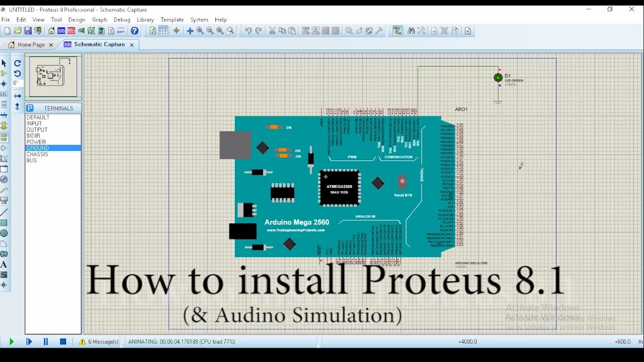Image resolution: width=644 pixels, height=362 pixels.
Task: Open the Bill of Materials toolbar icon
Action: point(111,31)
